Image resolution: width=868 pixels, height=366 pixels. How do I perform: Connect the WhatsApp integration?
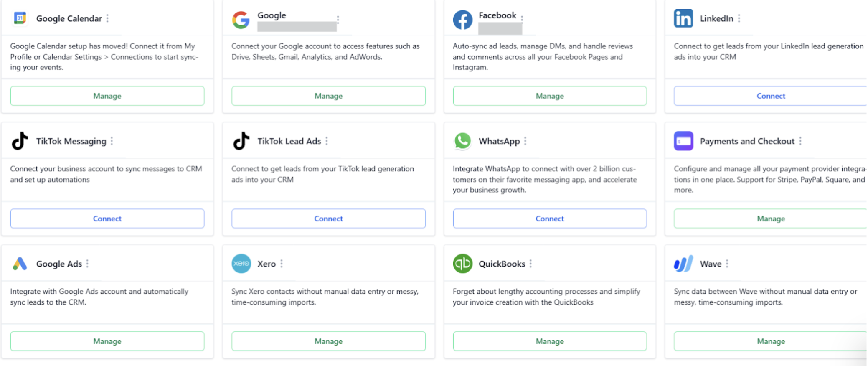click(x=550, y=219)
